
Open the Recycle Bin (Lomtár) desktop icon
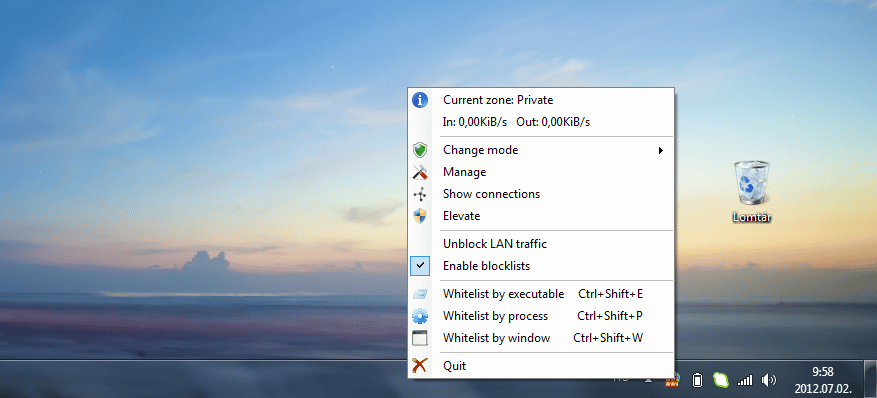752,191
